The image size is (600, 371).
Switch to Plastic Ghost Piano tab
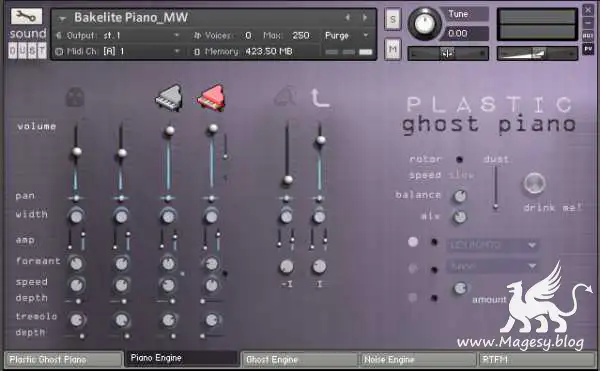[64, 360]
